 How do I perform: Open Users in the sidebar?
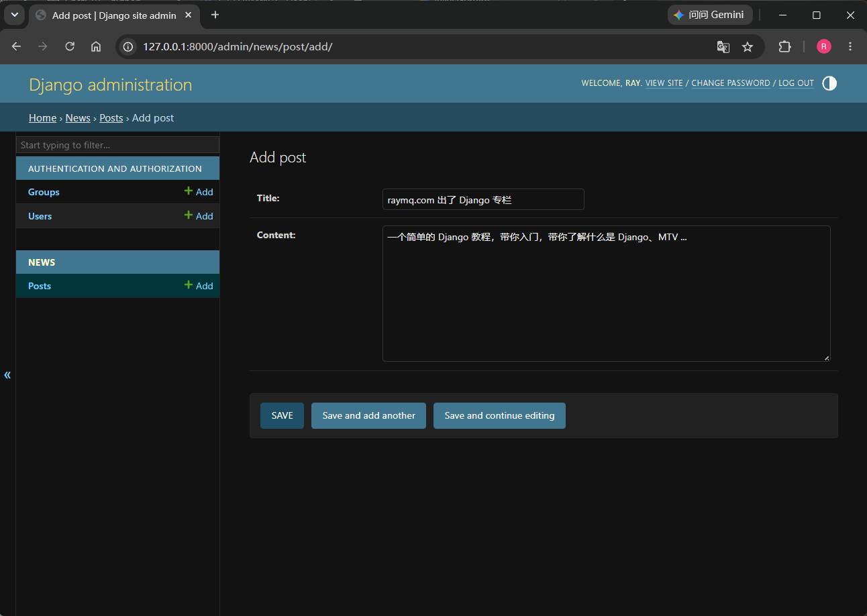coord(40,216)
